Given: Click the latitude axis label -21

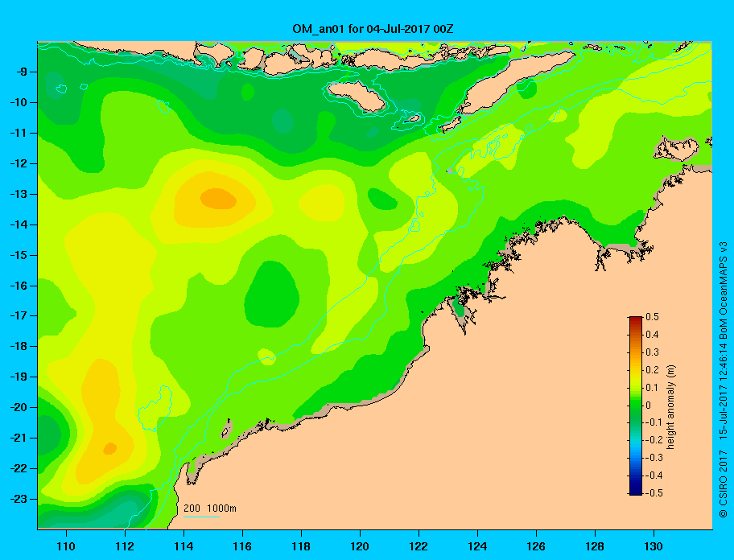Looking at the screenshot, I should (x=18, y=438).
